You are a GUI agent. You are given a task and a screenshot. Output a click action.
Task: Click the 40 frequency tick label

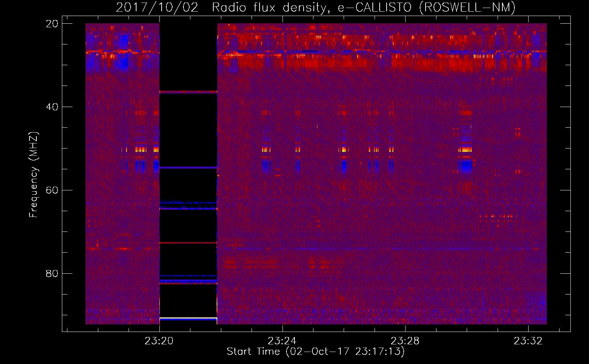point(52,107)
